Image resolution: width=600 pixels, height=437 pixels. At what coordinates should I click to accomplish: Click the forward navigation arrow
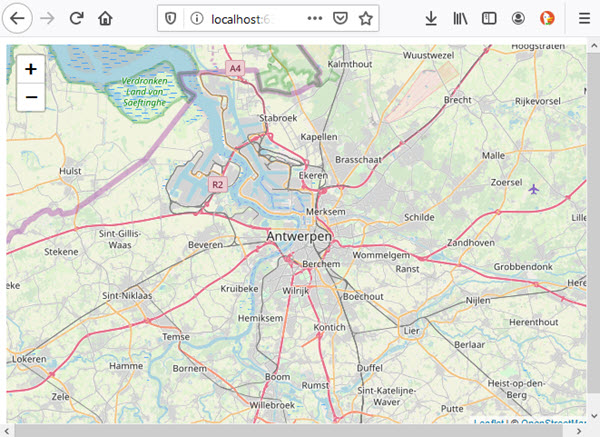pyautogui.click(x=47, y=18)
